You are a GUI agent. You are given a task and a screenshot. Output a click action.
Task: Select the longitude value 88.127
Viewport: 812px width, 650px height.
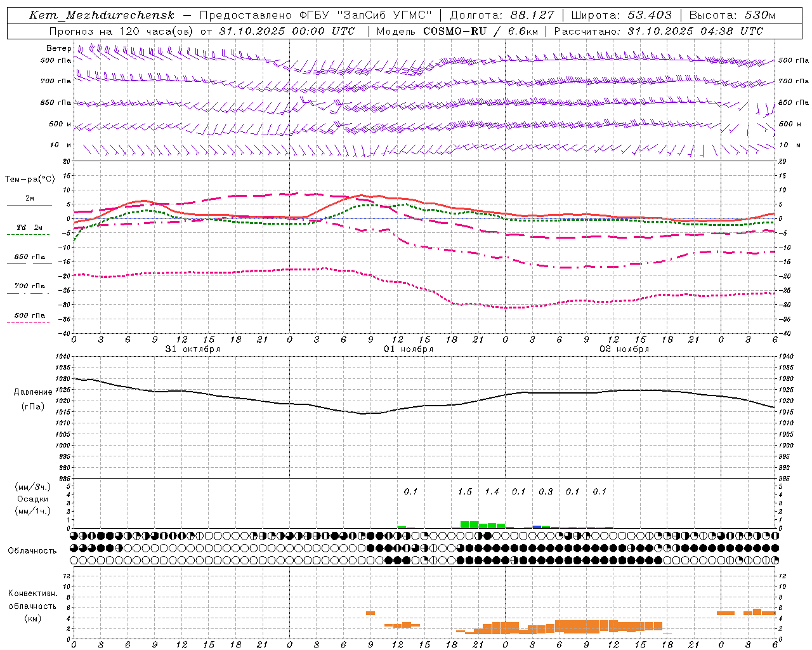[532, 15]
